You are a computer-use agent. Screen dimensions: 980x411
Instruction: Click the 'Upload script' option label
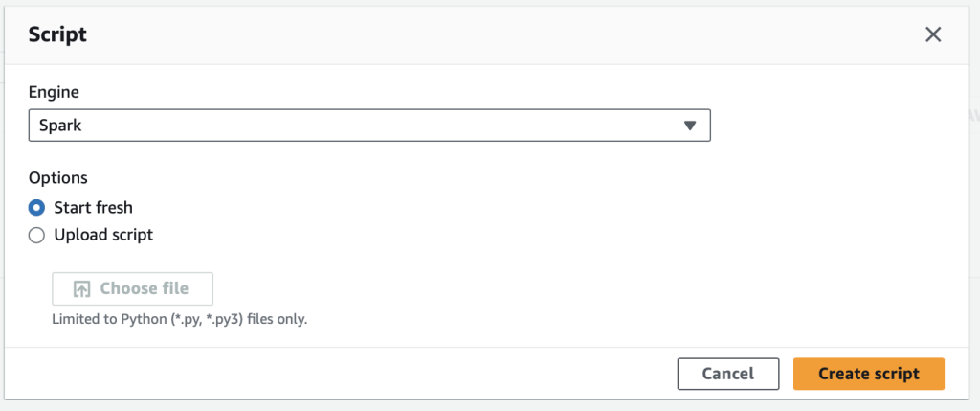coord(102,235)
